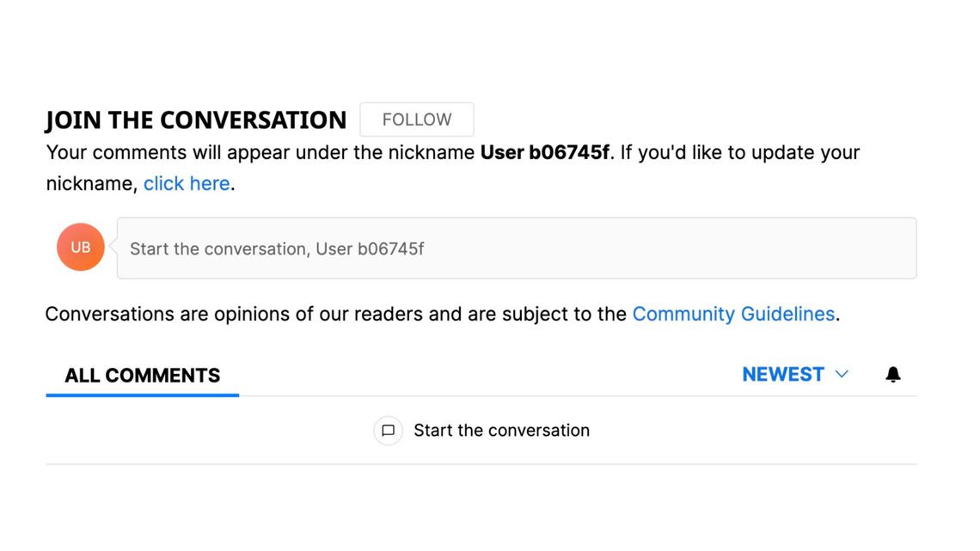Image resolution: width=980 pixels, height=551 pixels.
Task: Open nickname settings via click here link
Action: point(187,183)
